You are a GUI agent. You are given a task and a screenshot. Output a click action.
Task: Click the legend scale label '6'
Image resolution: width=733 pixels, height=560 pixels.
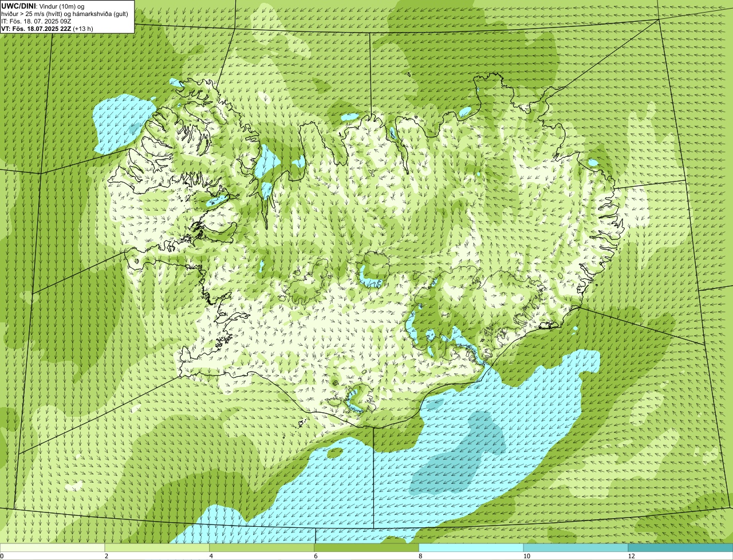[x=316, y=556]
